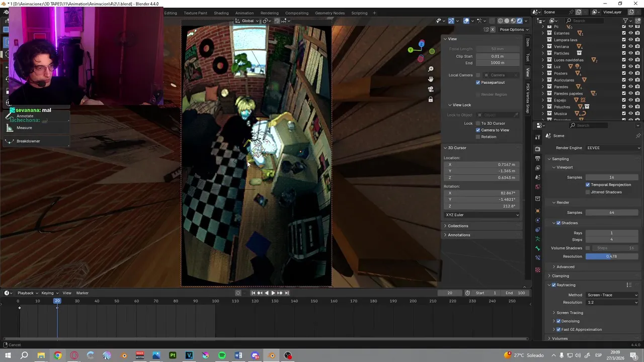Jump to the timeline end frame
644x362 pixels.
point(287,293)
